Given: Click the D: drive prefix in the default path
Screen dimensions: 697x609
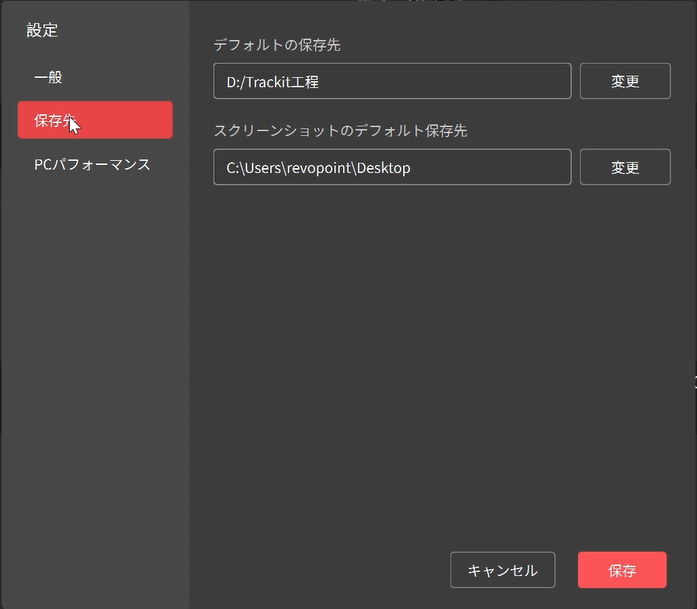Looking at the screenshot, I should (x=234, y=82).
